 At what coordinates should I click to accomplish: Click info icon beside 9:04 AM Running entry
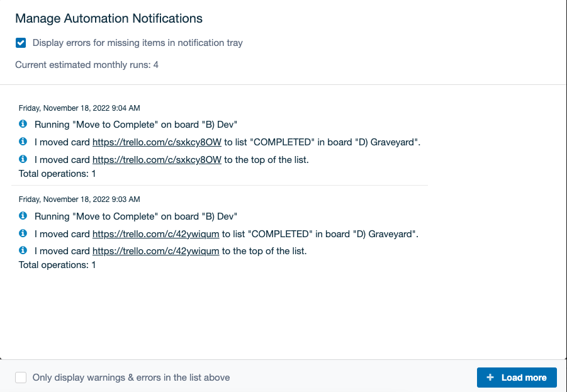click(x=23, y=124)
